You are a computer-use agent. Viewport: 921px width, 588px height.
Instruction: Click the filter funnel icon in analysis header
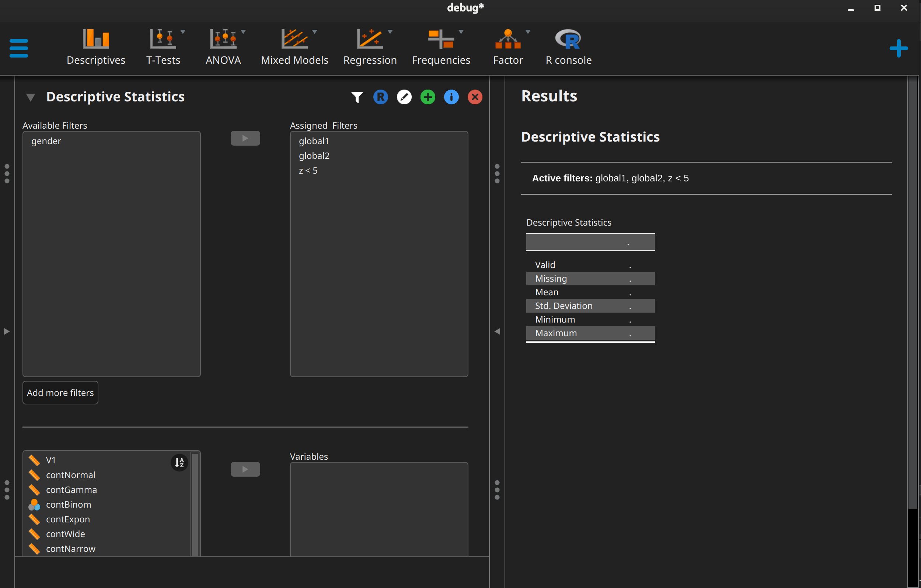357,97
